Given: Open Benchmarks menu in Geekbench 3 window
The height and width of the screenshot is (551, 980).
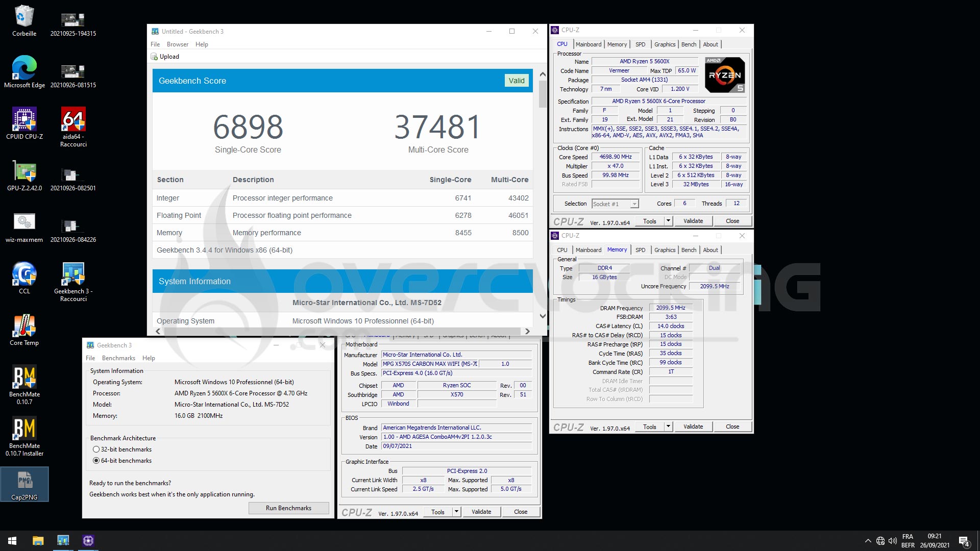Looking at the screenshot, I should pyautogui.click(x=118, y=358).
